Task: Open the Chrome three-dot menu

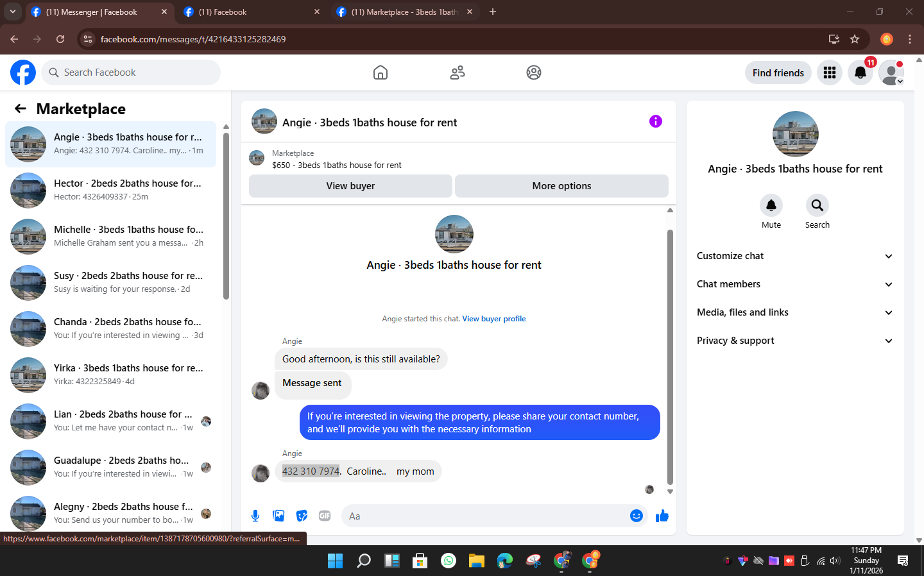Action: [x=910, y=39]
